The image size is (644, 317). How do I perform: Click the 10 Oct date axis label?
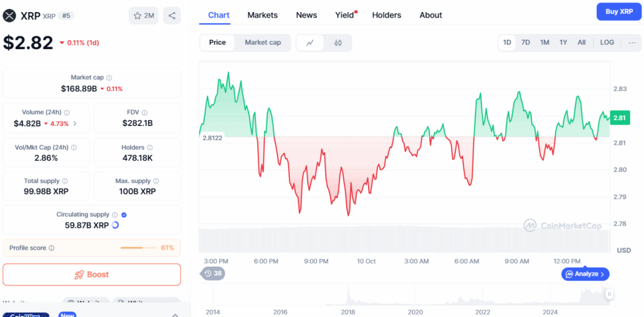pyautogui.click(x=367, y=261)
